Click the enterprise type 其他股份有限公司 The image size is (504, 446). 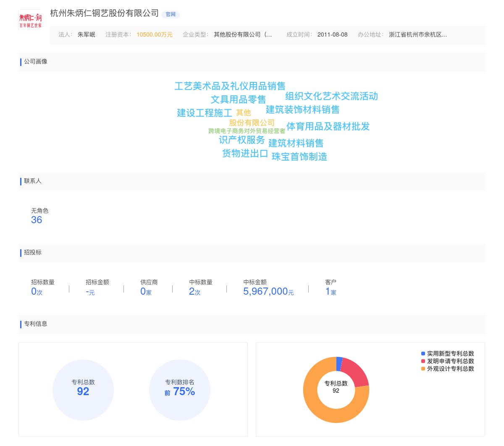pyautogui.click(x=243, y=34)
